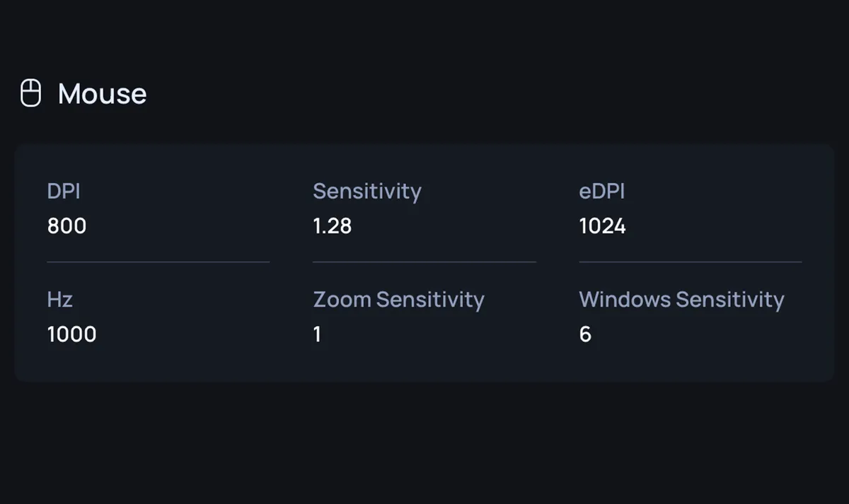Click the Windows Sensitivity value 6
This screenshot has height=504, width=849.
point(585,334)
